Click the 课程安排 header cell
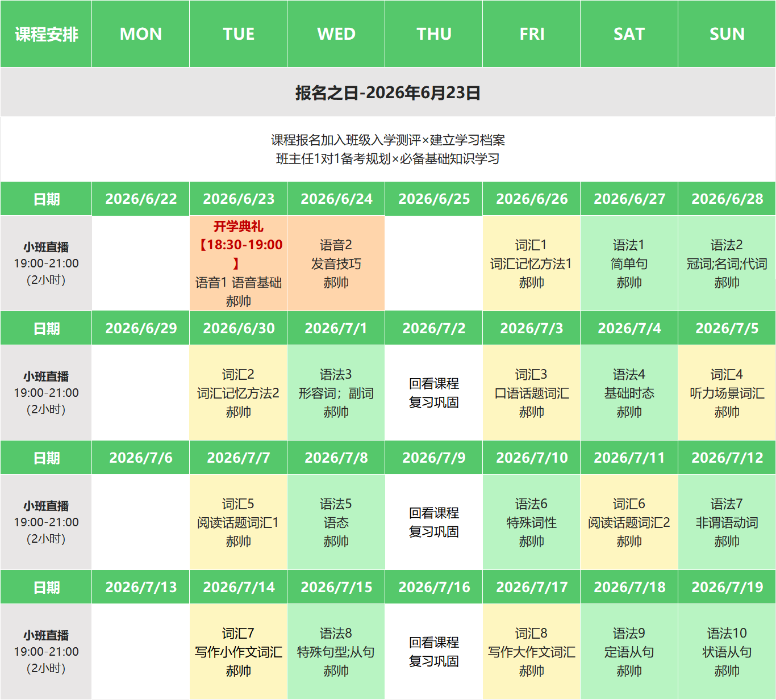Screen dimensions: 776x700 pyautogui.click(x=46, y=34)
